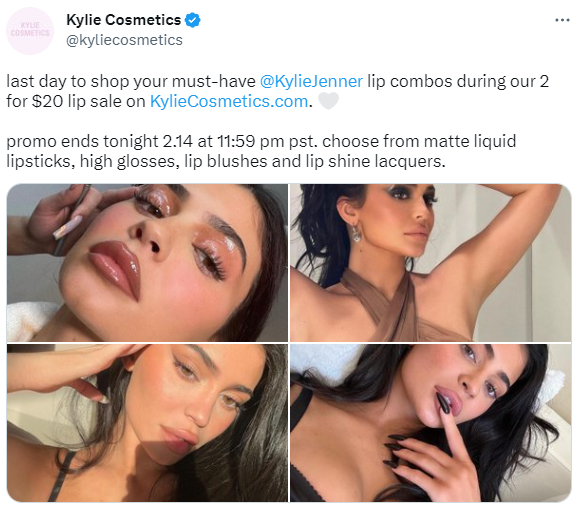This screenshot has height=520, width=586.
Task: Visit the KylieCosmetics.com link
Action: point(229,101)
